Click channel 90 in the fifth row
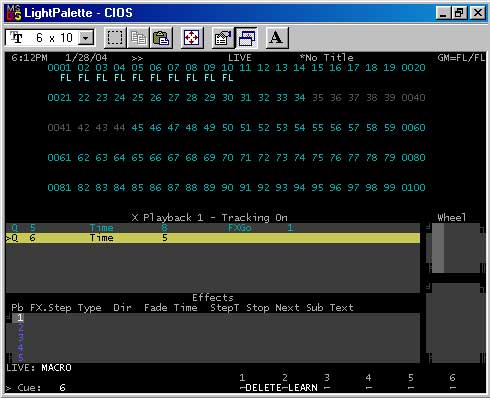The image size is (490, 398). click(x=227, y=188)
